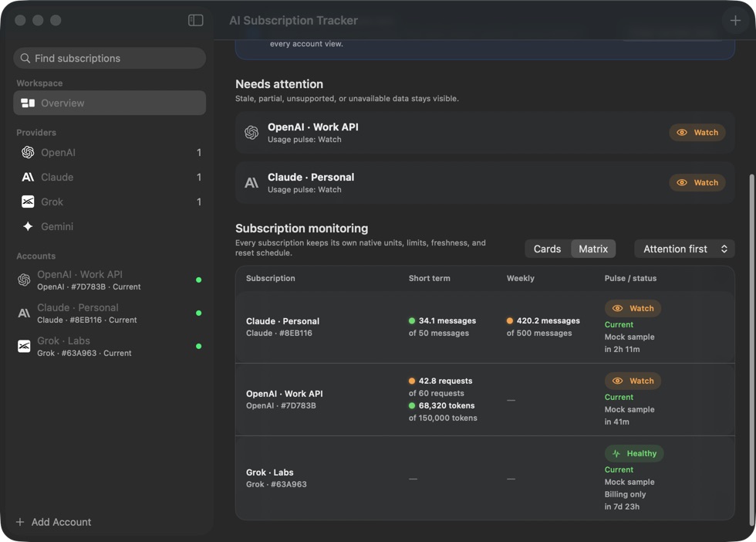Click the Weekly column header
Screen dimensions: 756x542
[520, 279]
